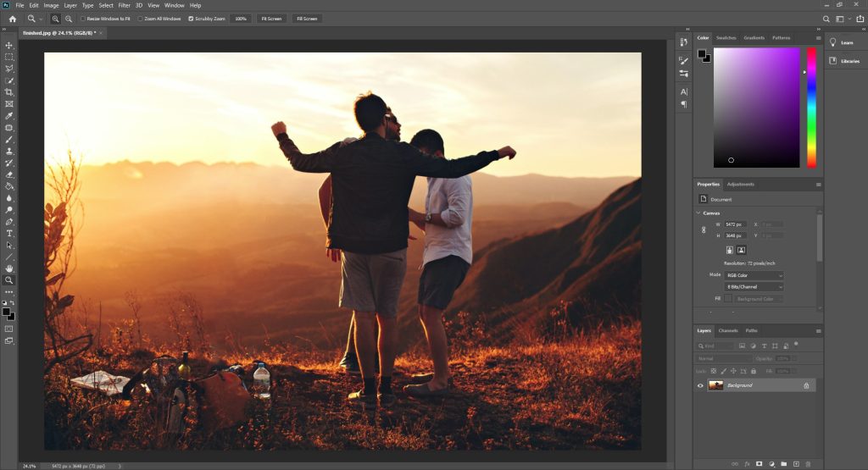Open the Zoom tool preset picker arrow

[41, 19]
